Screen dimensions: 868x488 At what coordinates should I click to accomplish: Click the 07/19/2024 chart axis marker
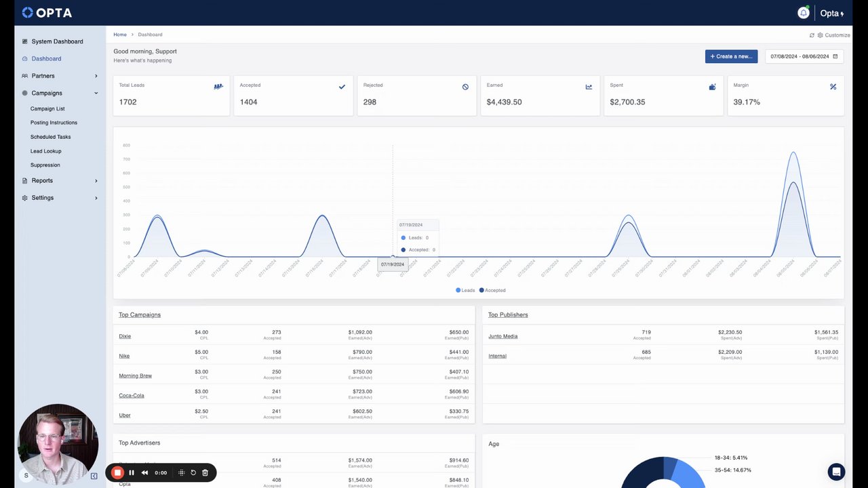393,264
